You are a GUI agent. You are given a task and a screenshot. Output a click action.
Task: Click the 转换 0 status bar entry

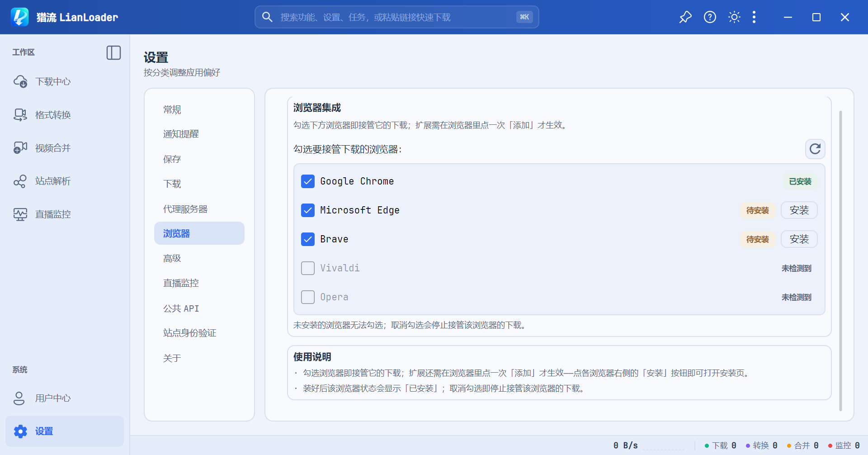[x=762, y=446]
